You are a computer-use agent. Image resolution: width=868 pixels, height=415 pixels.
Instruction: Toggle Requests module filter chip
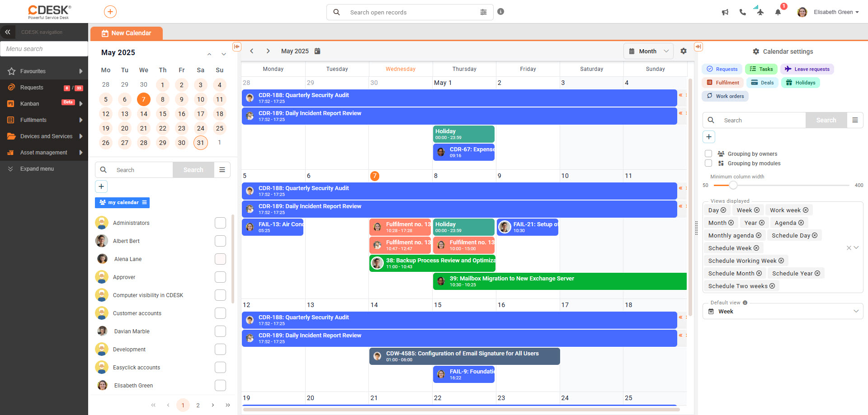tap(722, 69)
